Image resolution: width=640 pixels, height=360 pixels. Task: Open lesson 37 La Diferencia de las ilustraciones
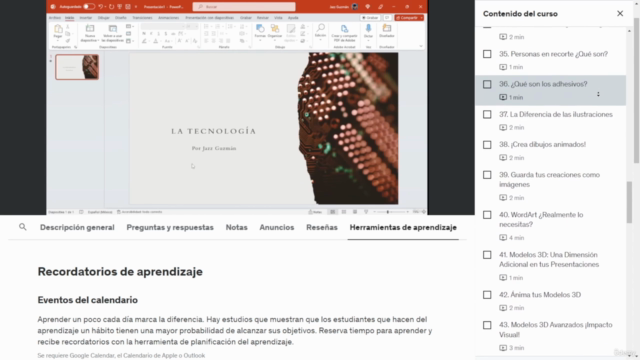coord(556,114)
